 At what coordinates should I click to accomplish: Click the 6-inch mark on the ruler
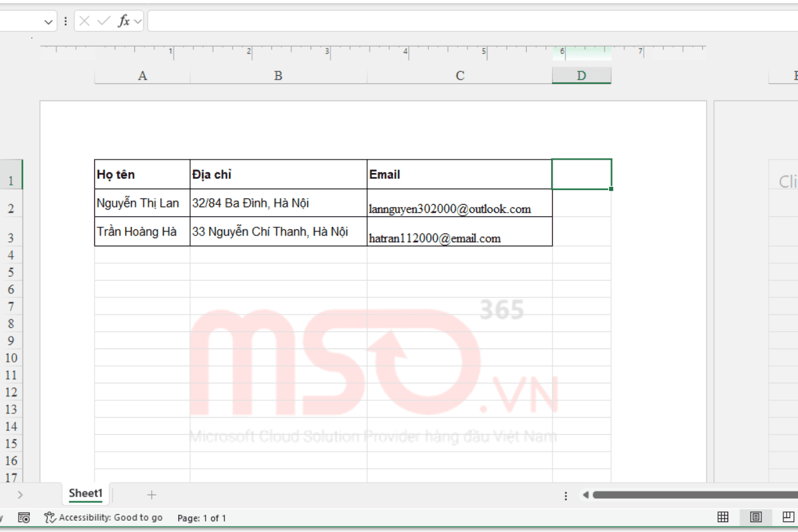point(561,49)
